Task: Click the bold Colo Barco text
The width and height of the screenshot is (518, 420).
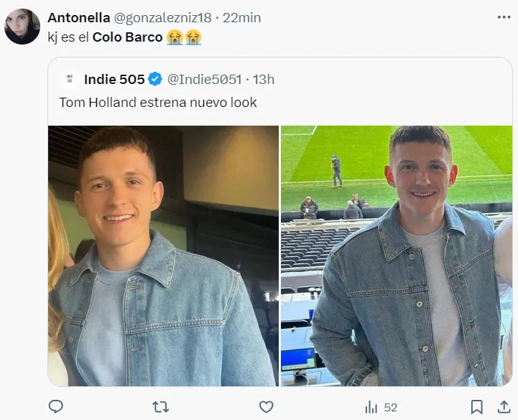Action: (128, 37)
